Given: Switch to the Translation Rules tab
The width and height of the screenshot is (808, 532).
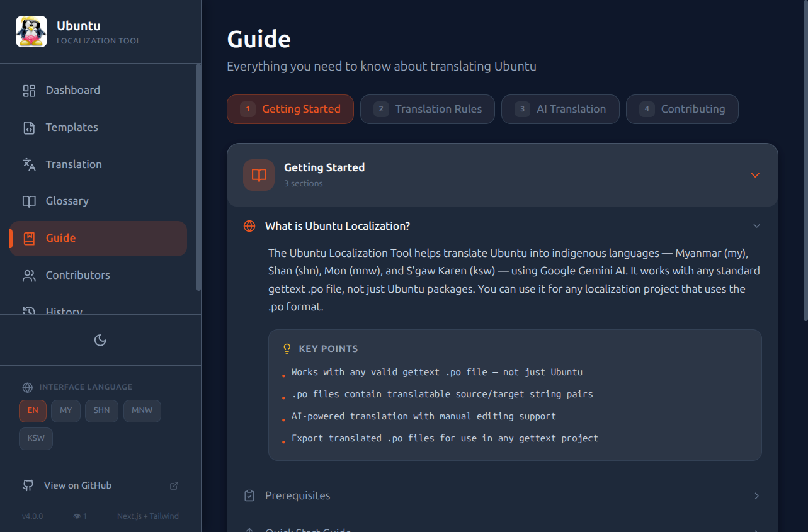Looking at the screenshot, I should tap(427, 109).
